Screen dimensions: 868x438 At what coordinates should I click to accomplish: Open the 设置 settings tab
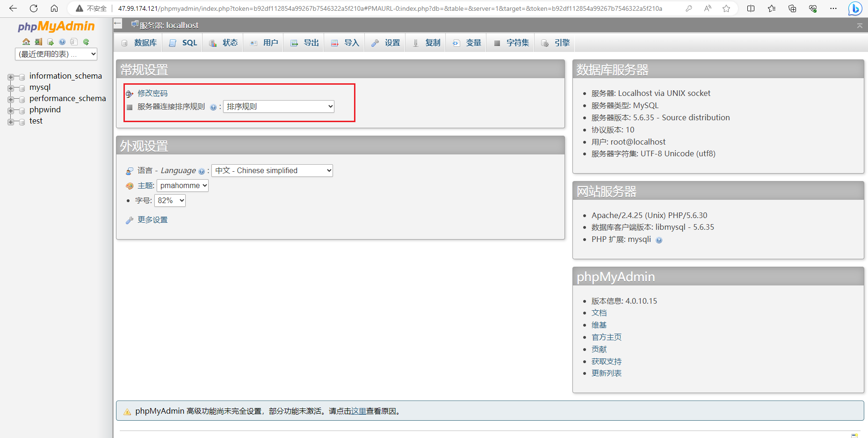pyautogui.click(x=386, y=43)
